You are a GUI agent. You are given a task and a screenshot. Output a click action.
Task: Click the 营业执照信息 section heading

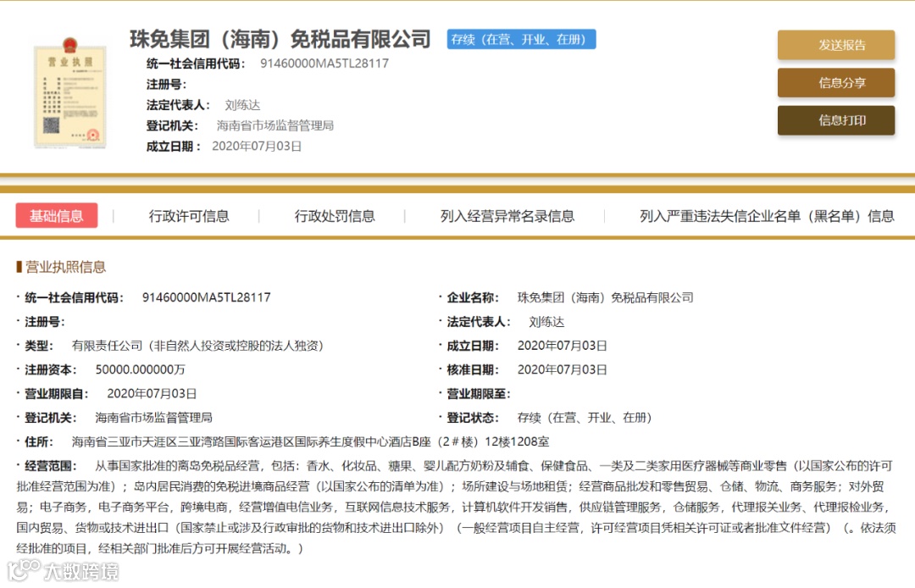pyautogui.click(x=65, y=267)
